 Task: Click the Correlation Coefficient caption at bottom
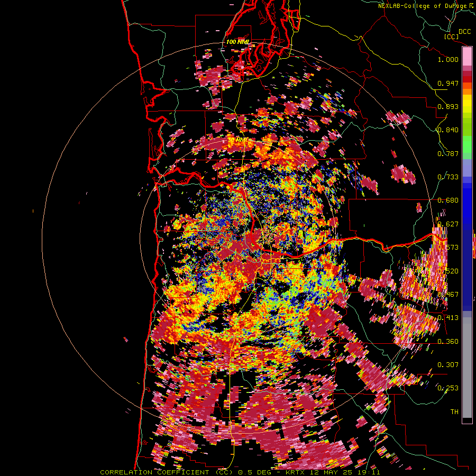240,472
